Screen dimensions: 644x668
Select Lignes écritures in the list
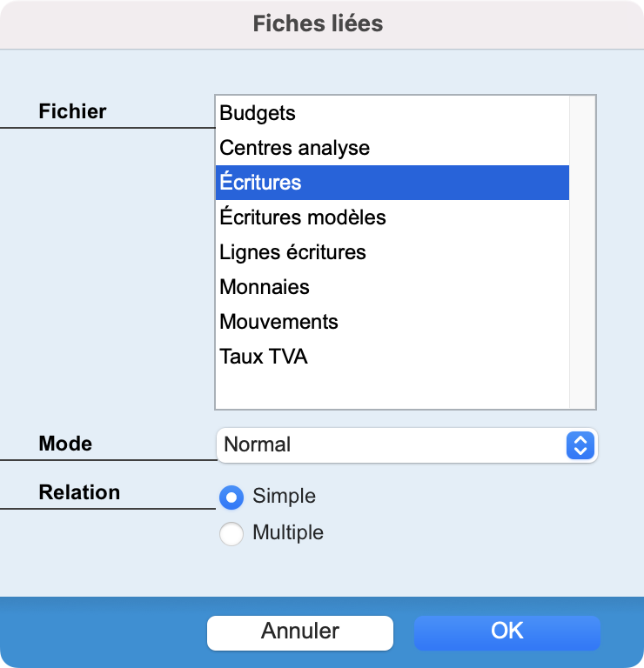coord(392,252)
